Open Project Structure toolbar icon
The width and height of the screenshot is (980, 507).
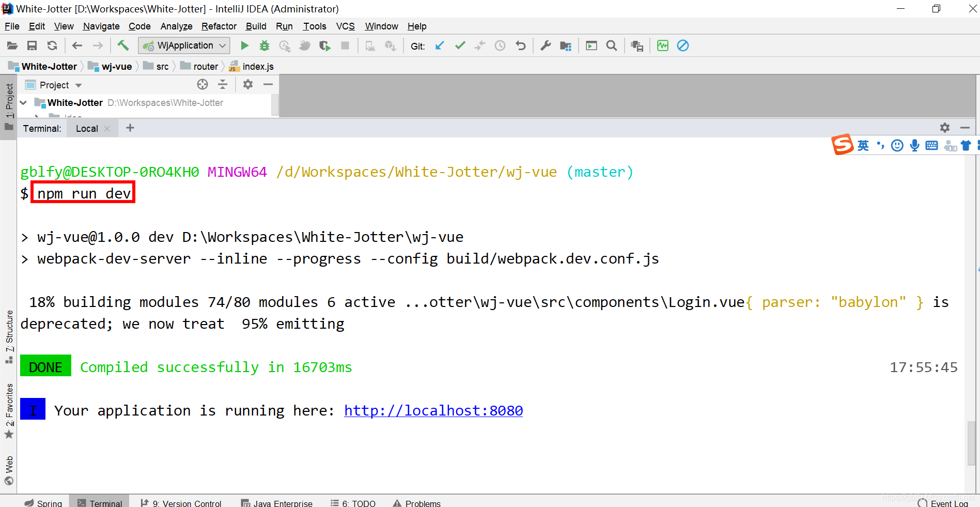(x=566, y=46)
